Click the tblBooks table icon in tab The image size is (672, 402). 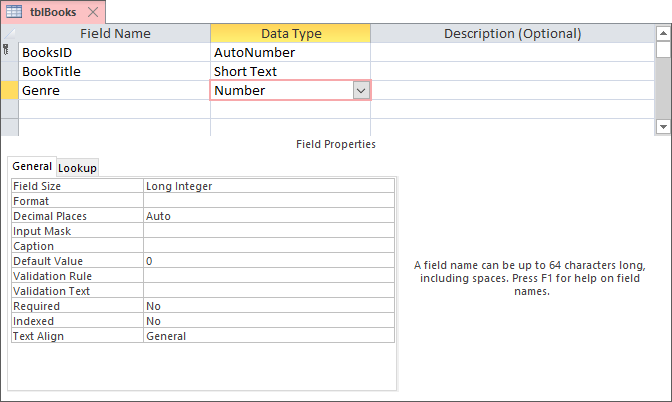(x=15, y=12)
